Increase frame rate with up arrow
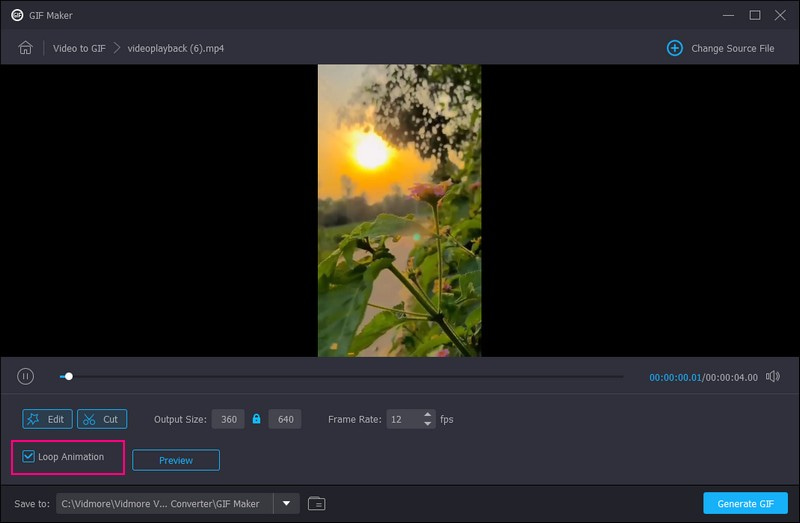The image size is (800, 523). click(x=428, y=415)
